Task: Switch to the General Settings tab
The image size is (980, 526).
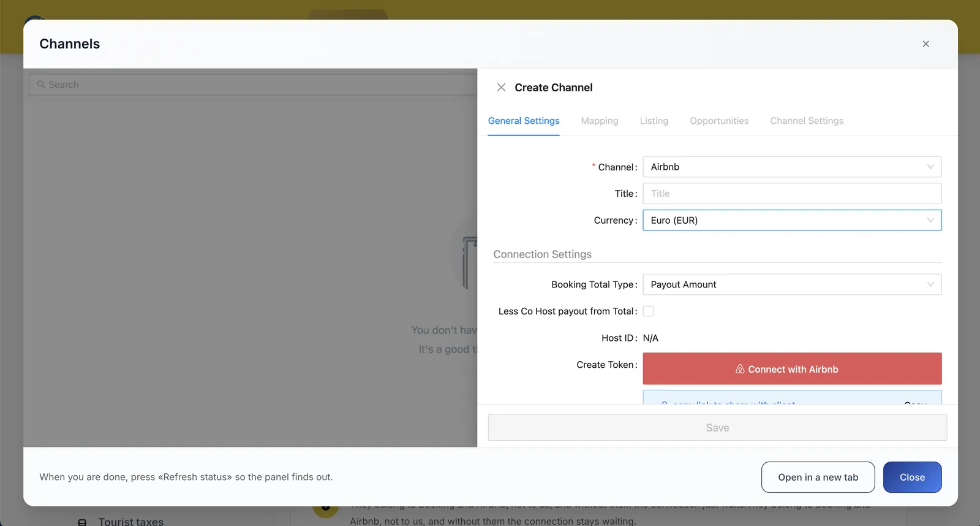Action: (524, 121)
